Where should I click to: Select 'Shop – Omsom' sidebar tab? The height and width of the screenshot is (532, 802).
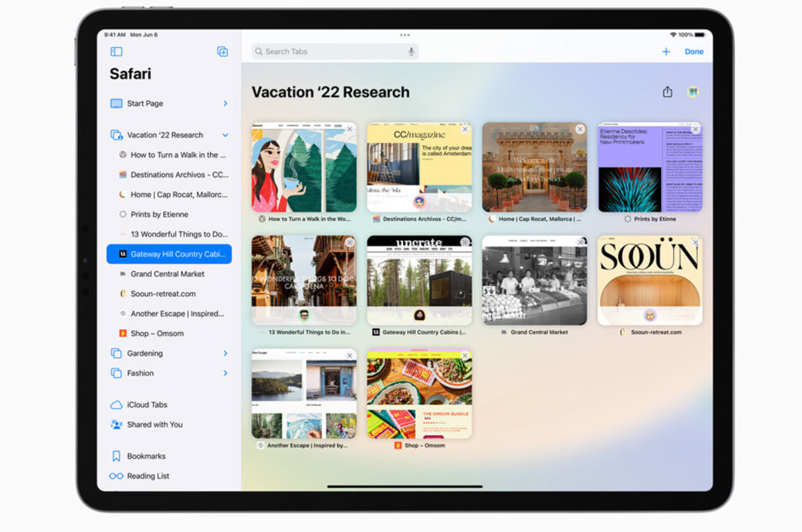click(169, 334)
